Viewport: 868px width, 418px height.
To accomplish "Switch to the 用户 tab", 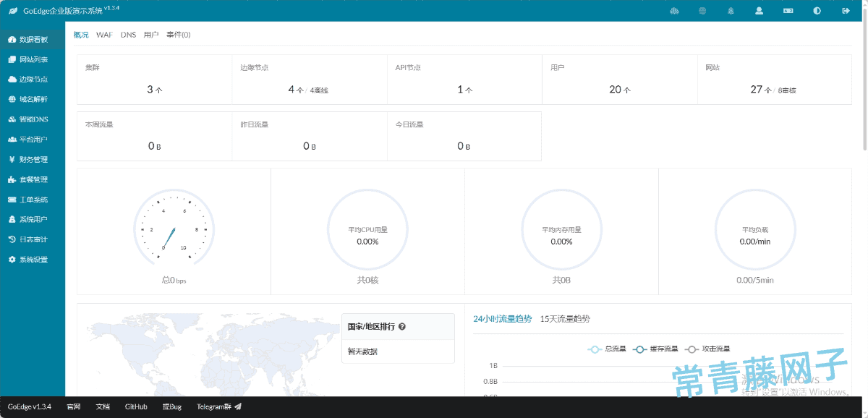I will click(151, 35).
